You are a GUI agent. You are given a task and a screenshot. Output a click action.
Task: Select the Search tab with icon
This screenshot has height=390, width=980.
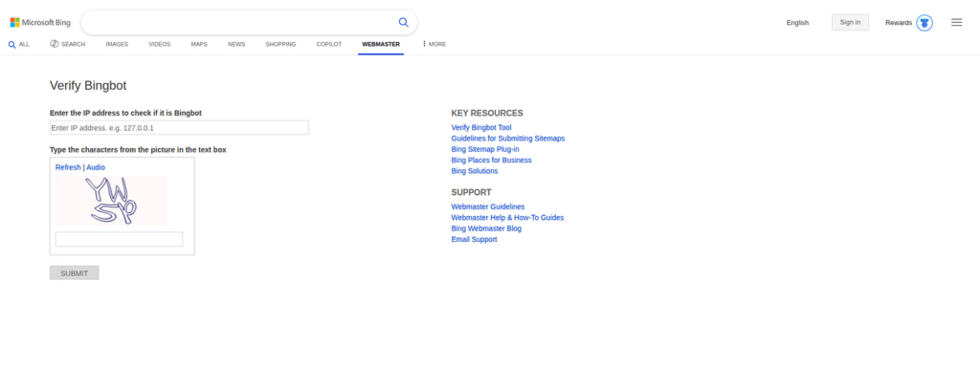[68, 44]
